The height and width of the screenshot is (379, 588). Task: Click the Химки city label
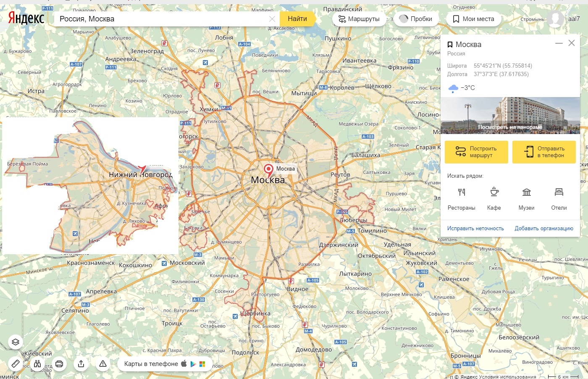[x=209, y=109]
